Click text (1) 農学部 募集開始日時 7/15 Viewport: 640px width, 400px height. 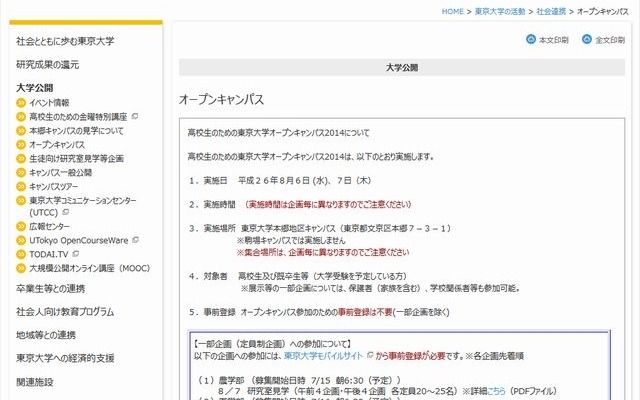click(298, 380)
